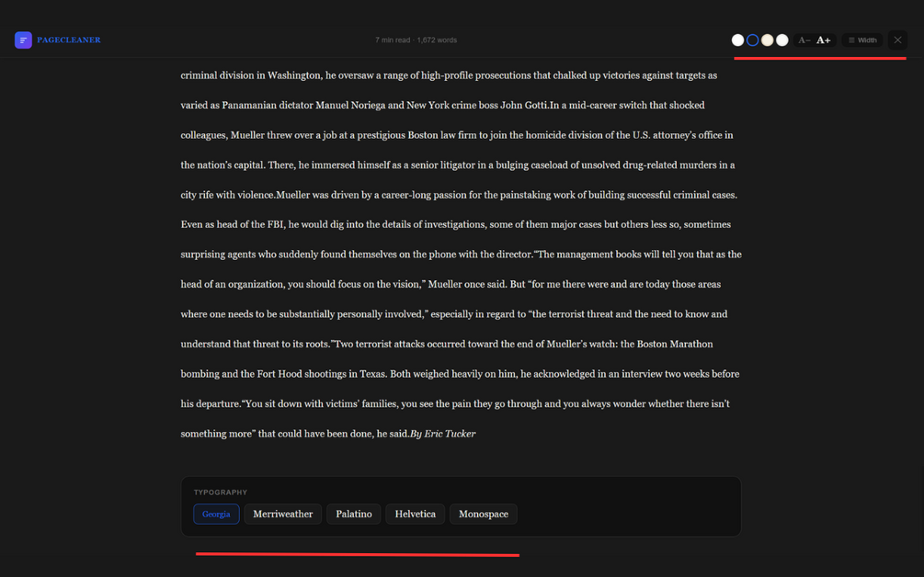Open the Width setting button
The image size is (924, 577).
(x=862, y=40)
